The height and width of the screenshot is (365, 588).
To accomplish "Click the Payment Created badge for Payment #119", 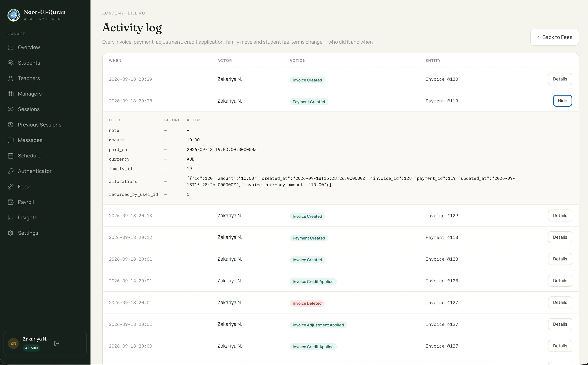I will (309, 102).
